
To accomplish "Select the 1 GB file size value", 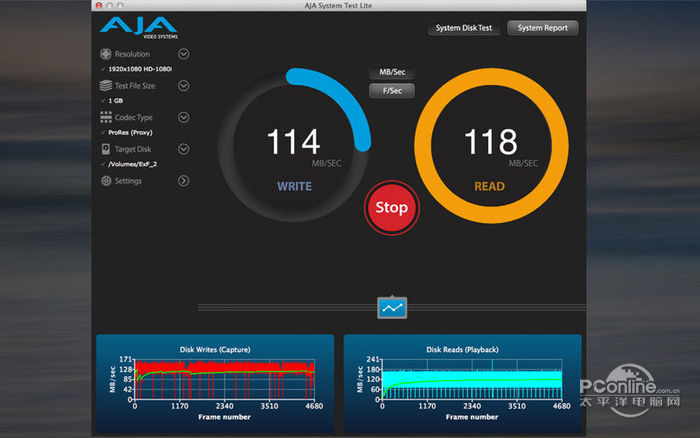I will tap(116, 101).
